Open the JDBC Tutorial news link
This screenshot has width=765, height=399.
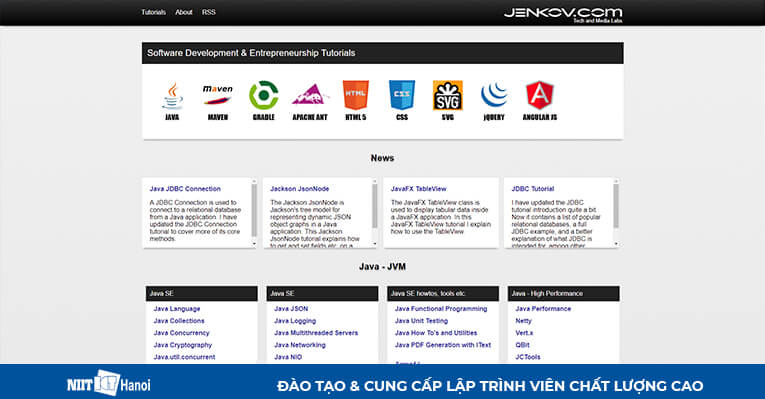click(x=533, y=189)
